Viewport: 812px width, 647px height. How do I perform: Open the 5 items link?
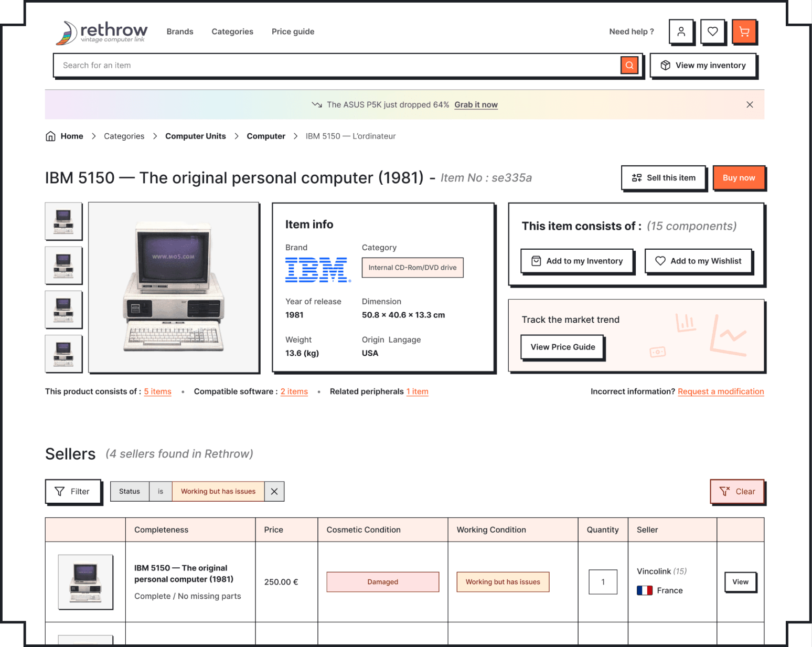click(x=158, y=391)
